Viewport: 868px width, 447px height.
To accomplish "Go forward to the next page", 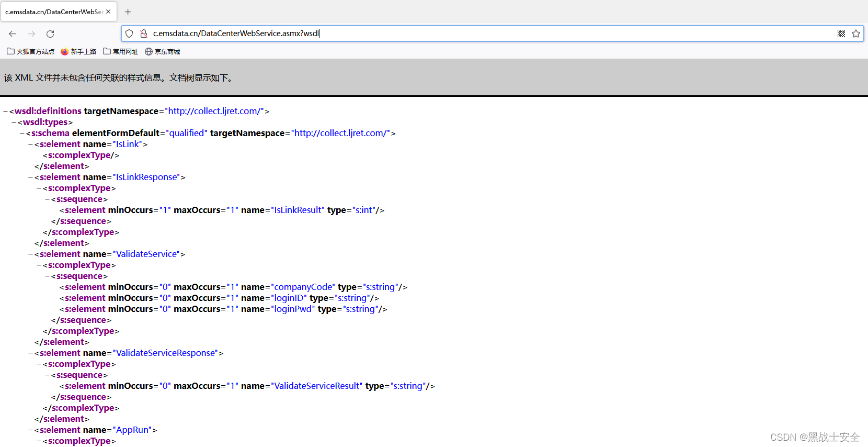I will (x=31, y=33).
